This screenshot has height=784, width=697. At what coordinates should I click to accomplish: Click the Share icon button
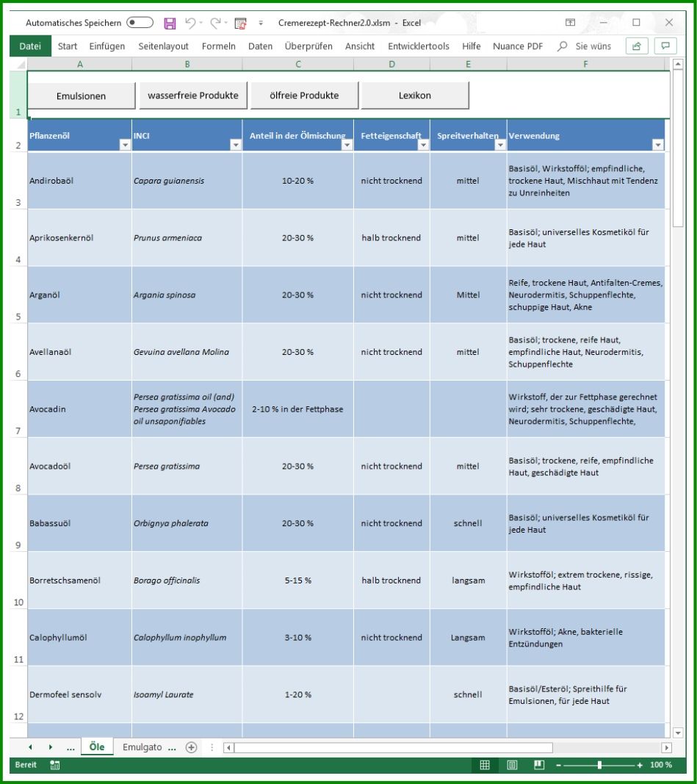637,46
